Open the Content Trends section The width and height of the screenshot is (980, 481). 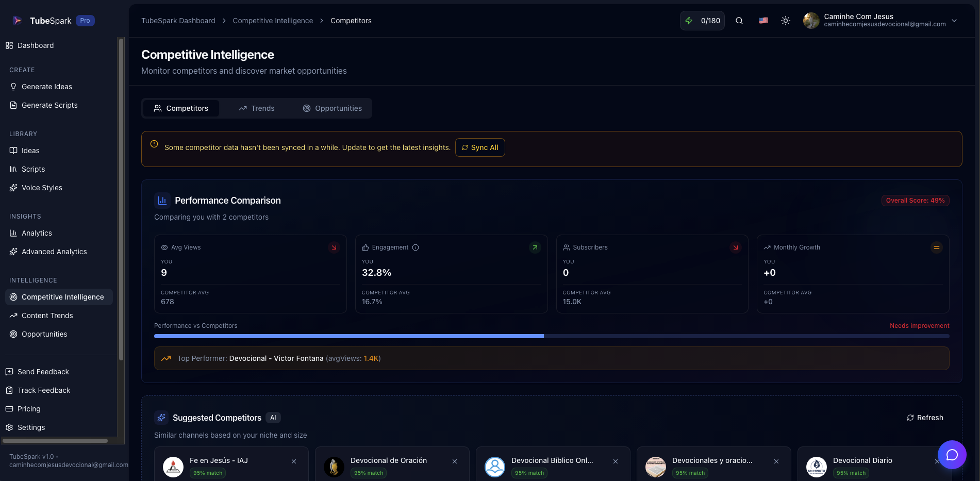pyautogui.click(x=47, y=316)
